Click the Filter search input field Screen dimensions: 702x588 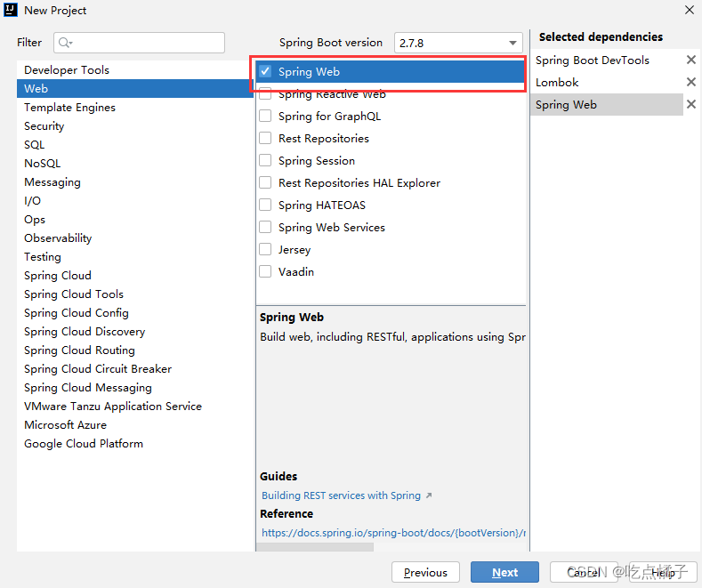pos(139,43)
